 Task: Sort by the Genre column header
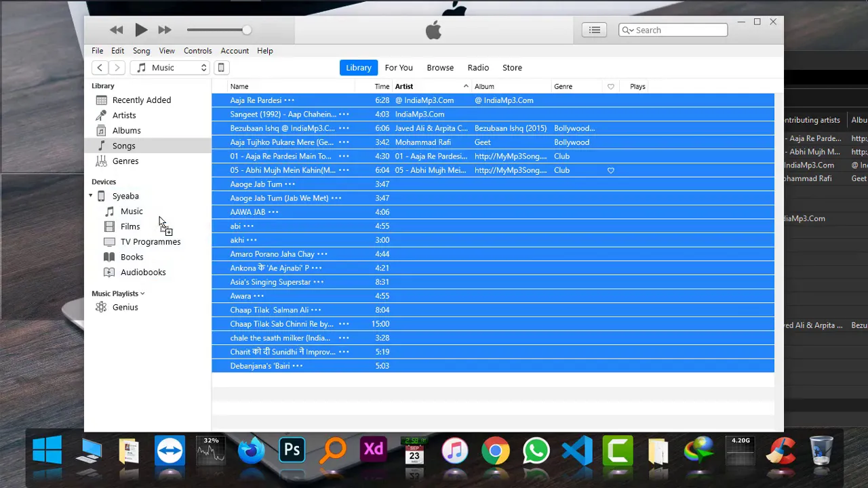pyautogui.click(x=563, y=87)
